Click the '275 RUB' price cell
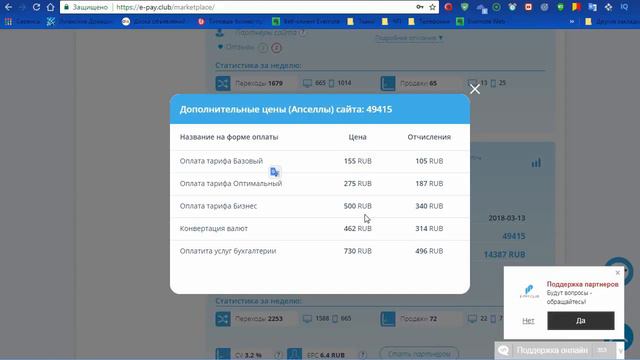This screenshot has width=640, height=360. pyautogui.click(x=358, y=183)
